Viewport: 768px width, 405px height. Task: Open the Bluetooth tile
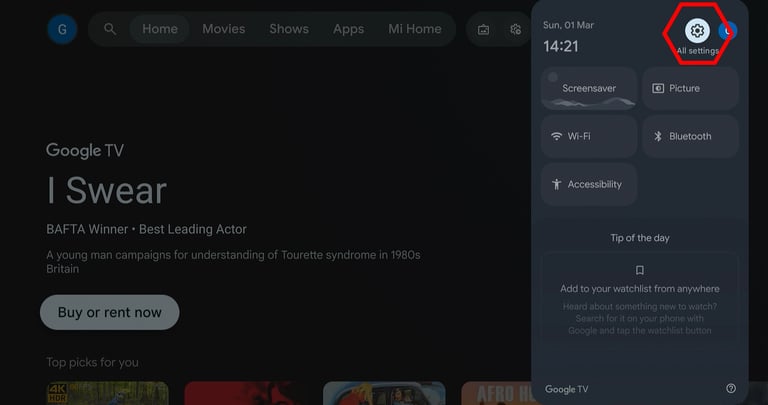coord(690,136)
